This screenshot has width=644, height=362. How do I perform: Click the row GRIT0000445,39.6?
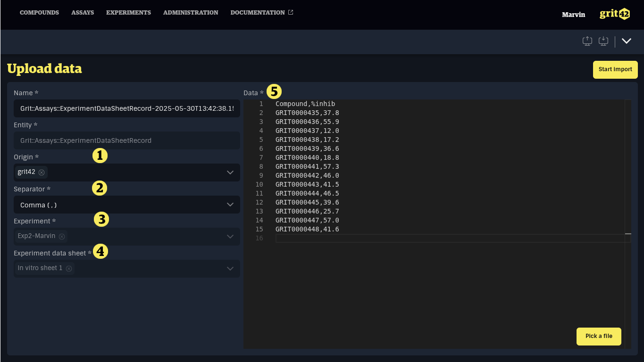tap(307, 202)
